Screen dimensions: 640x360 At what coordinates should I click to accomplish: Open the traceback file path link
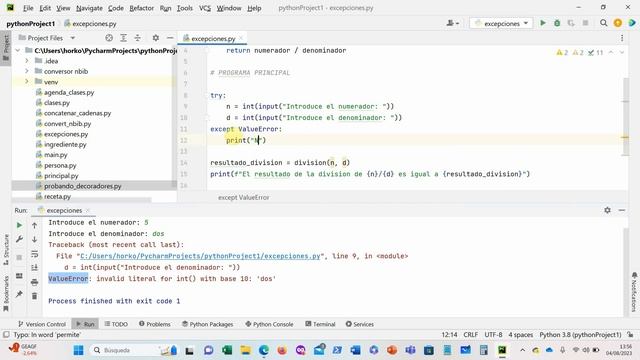(200, 256)
